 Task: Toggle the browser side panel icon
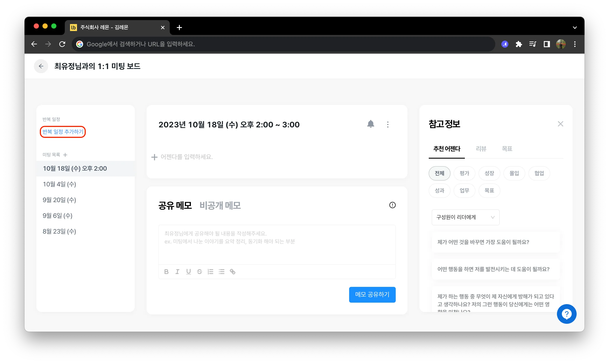547,44
